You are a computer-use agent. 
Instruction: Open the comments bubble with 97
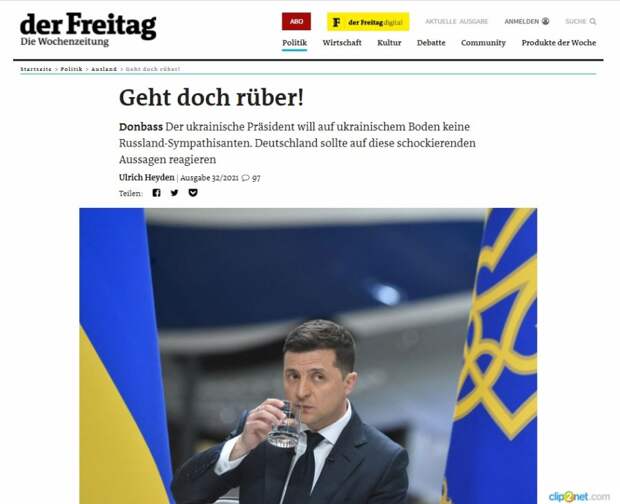[x=251, y=178]
